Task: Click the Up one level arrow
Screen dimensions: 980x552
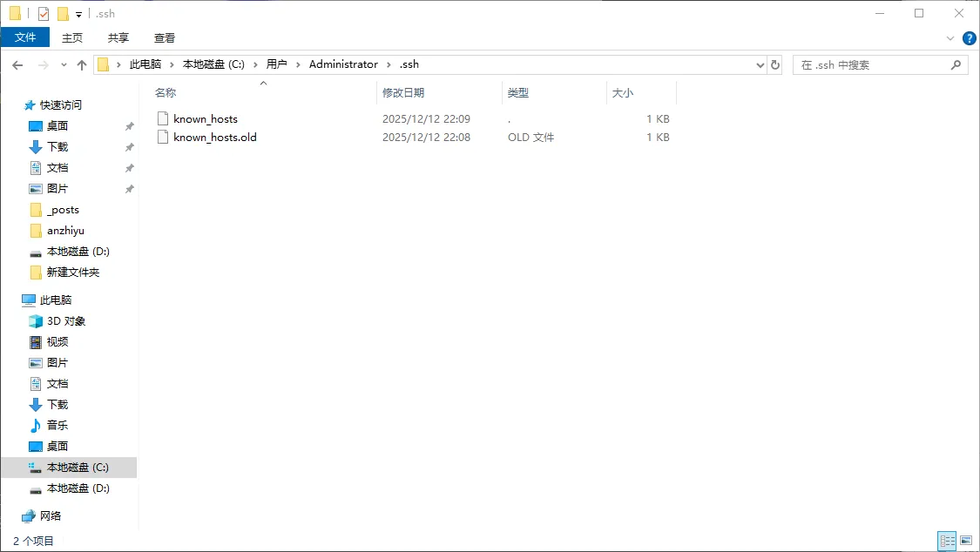Action: (x=82, y=65)
